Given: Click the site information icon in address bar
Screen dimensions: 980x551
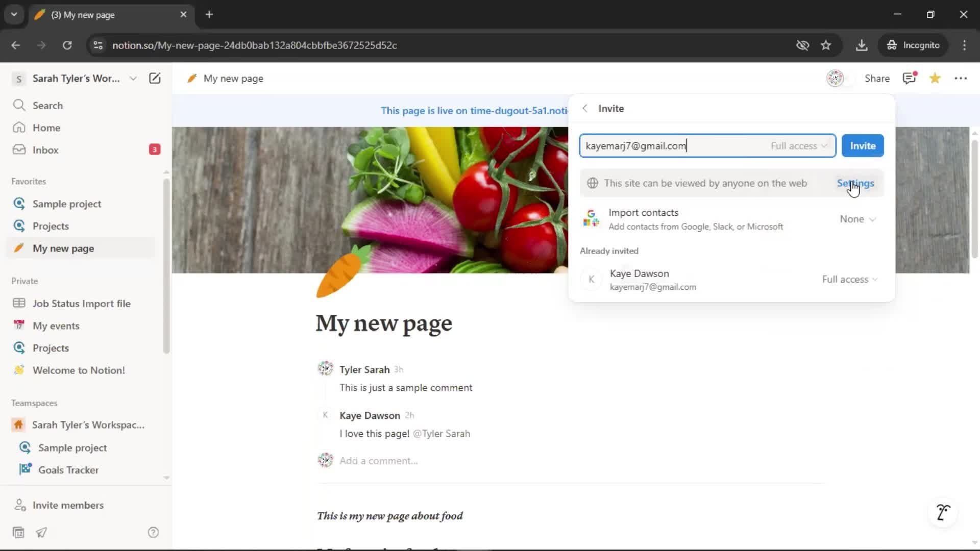Looking at the screenshot, I should click(x=98, y=45).
